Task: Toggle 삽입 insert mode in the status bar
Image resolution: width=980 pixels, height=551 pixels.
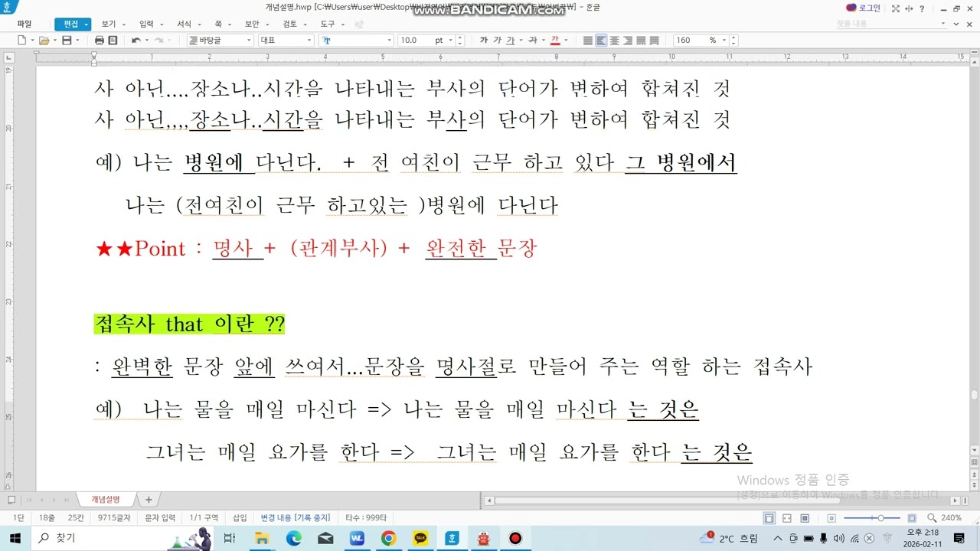Action: tap(240, 518)
